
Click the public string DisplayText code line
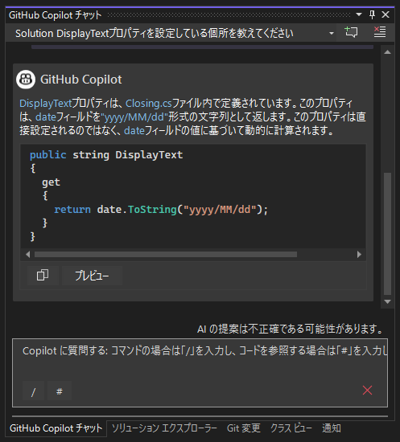[x=106, y=155]
